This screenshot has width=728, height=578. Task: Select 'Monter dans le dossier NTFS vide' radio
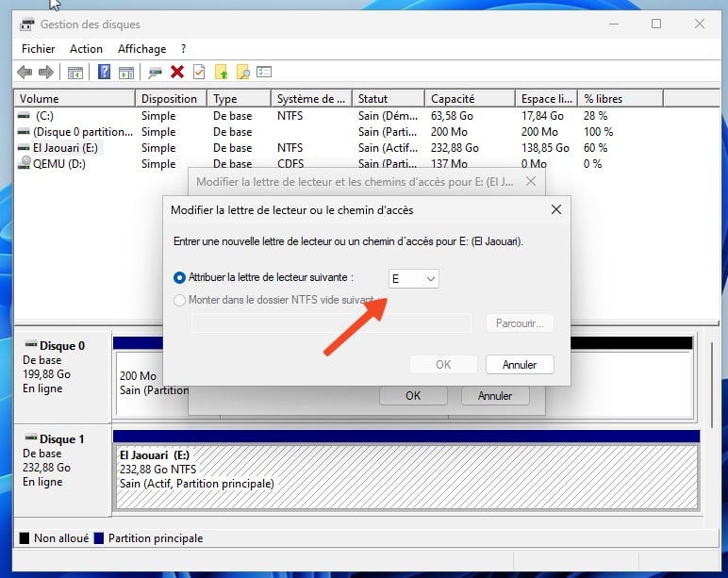click(x=179, y=301)
